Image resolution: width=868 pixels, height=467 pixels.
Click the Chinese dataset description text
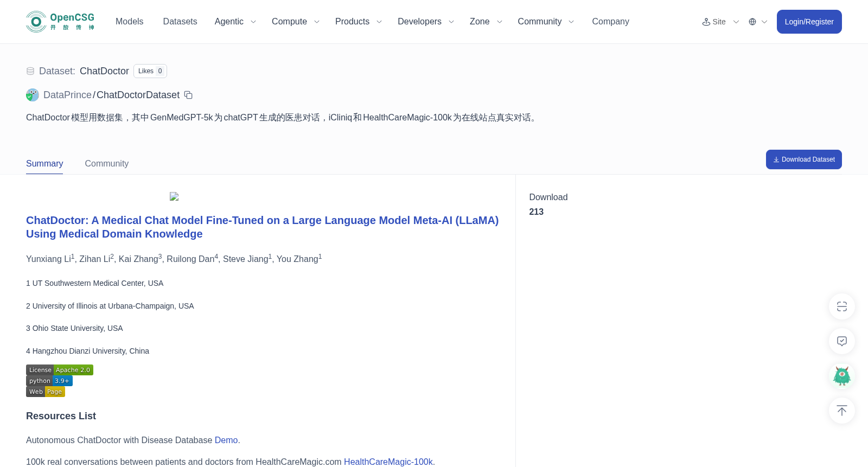(x=283, y=118)
